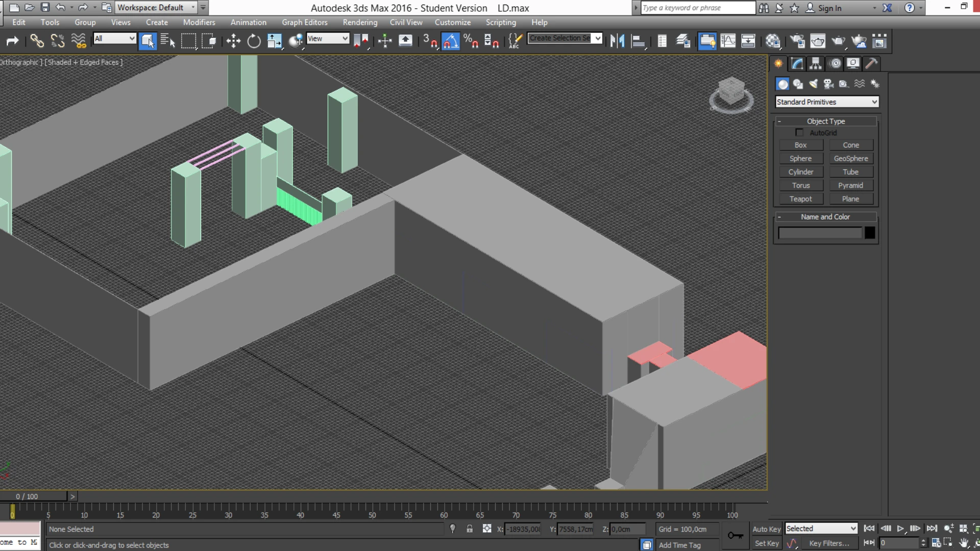Open the Modify command panel tab
This screenshot has width=980, height=551.
click(797, 64)
